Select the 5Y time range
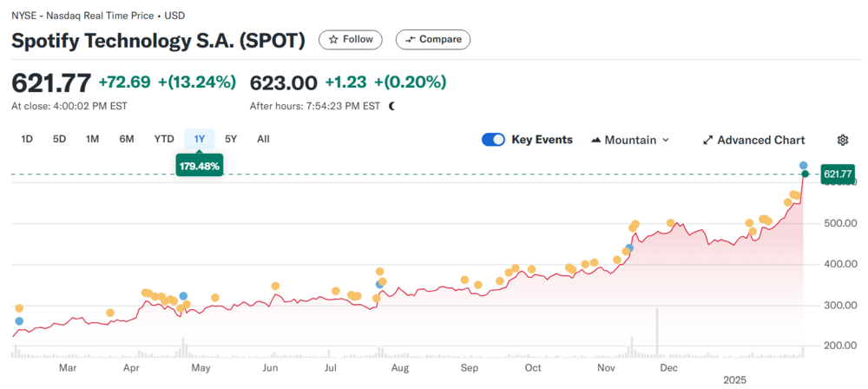 (231, 139)
